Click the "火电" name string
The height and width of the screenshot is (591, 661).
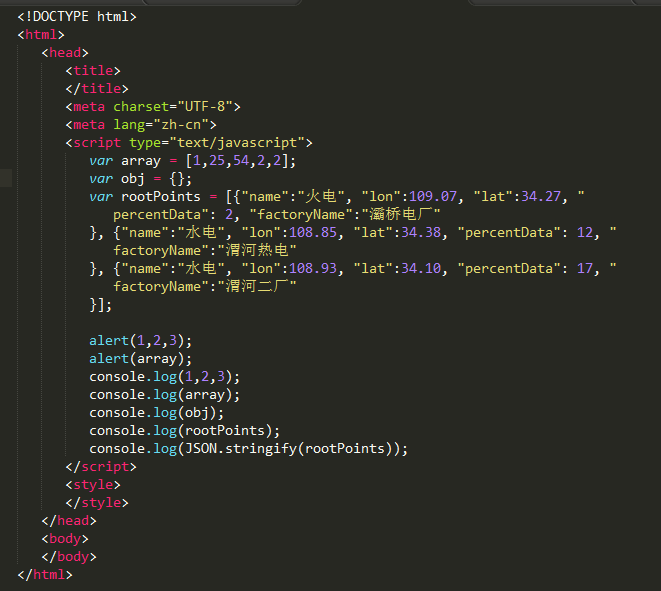click(x=321, y=196)
